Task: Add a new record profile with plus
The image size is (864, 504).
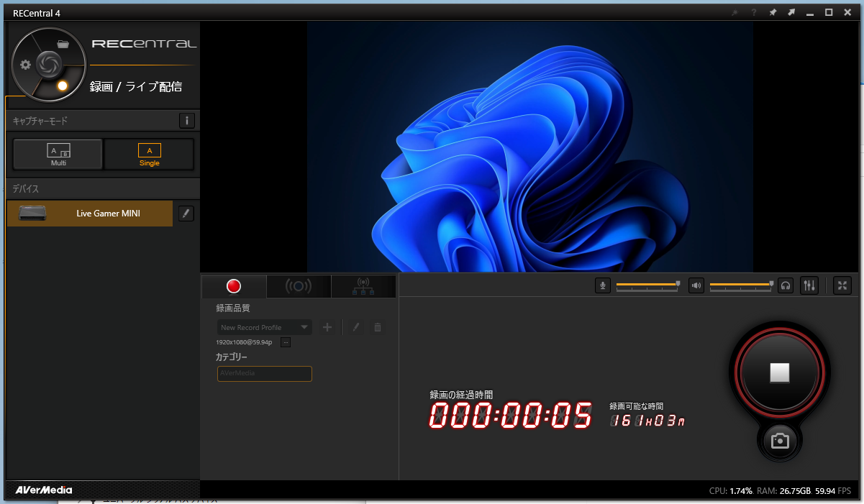Action: click(x=327, y=327)
